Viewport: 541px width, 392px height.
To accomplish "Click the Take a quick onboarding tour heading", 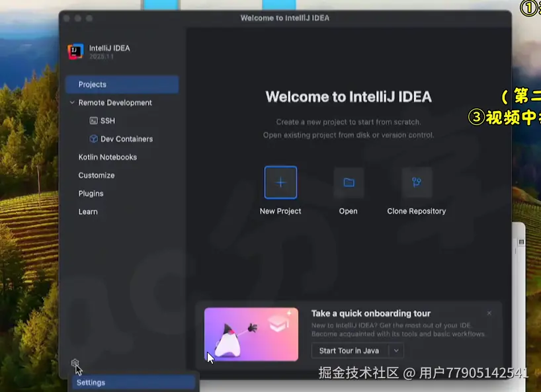I will click(371, 313).
